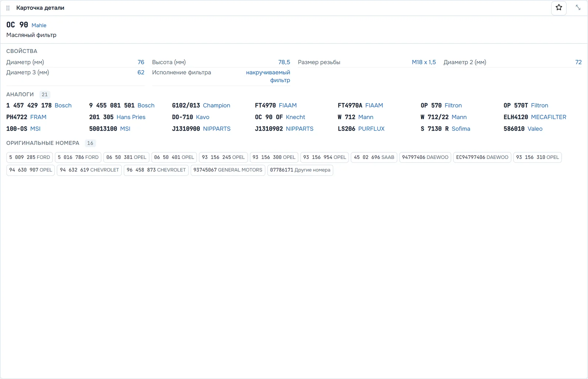Click the analogs count badge 21
This screenshot has height=379, width=588.
pyautogui.click(x=44, y=95)
